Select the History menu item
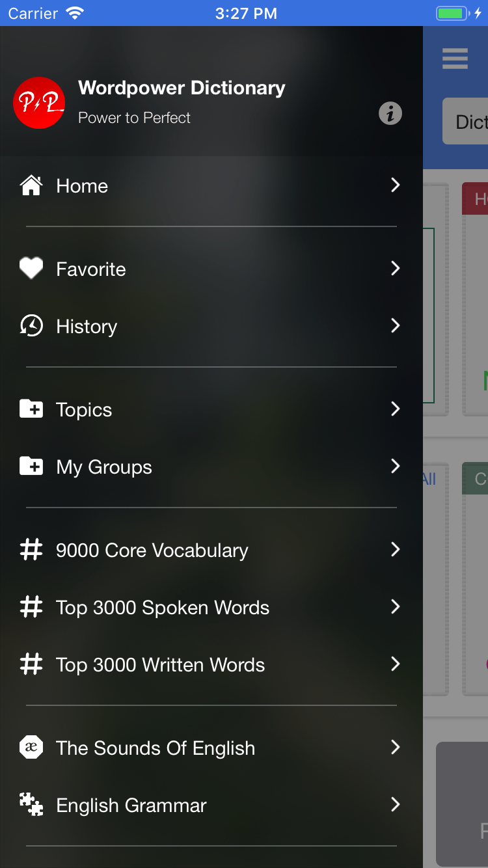 (87, 327)
